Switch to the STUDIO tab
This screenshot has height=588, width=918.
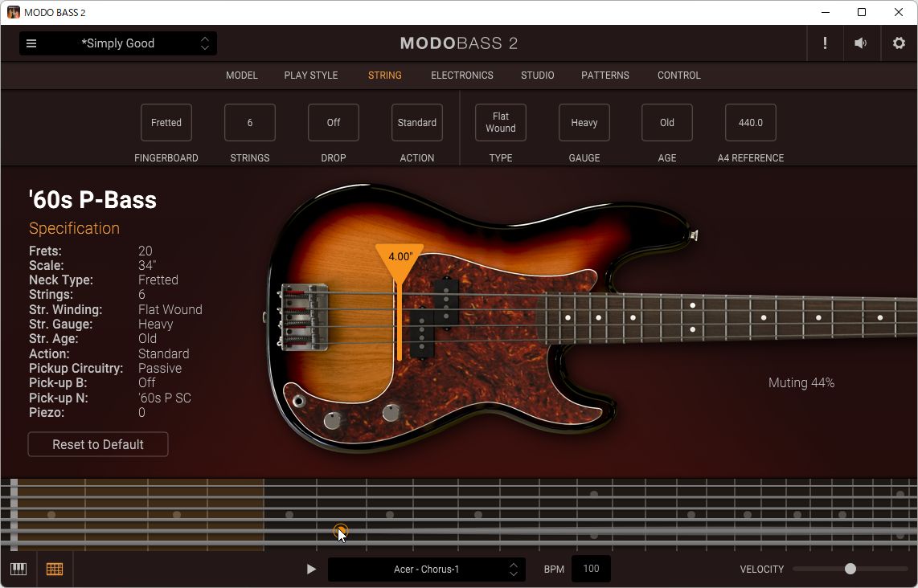click(538, 76)
